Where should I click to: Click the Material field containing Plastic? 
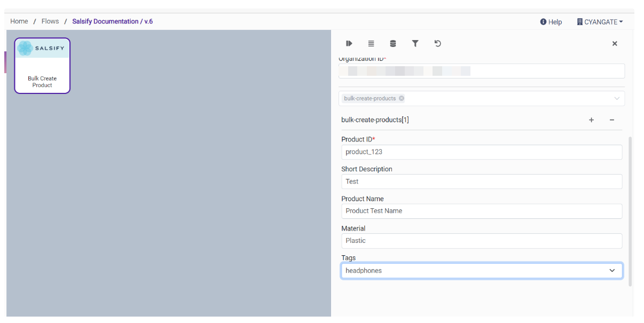point(481,241)
